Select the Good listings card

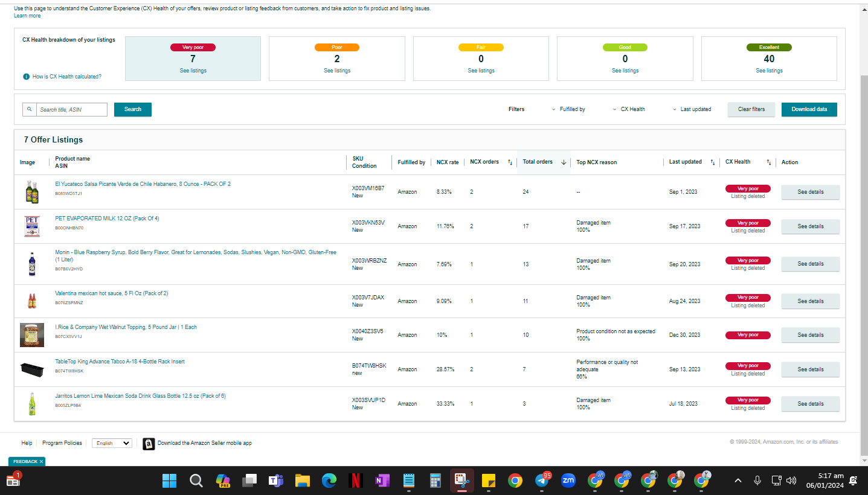click(625, 59)
